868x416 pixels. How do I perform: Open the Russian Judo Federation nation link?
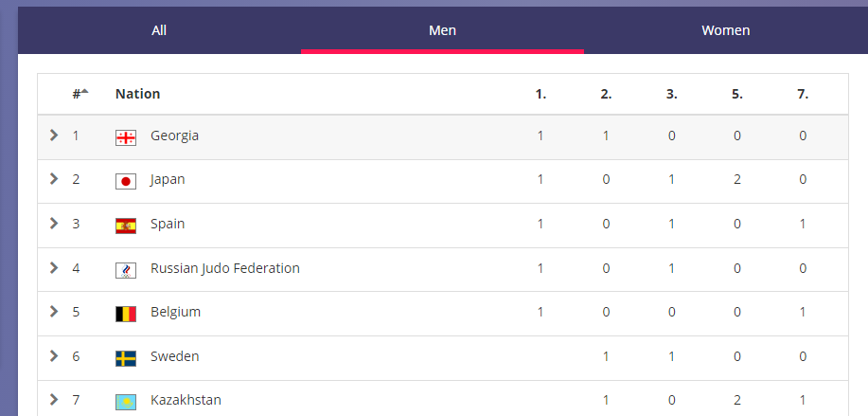[x=225, y=268]
